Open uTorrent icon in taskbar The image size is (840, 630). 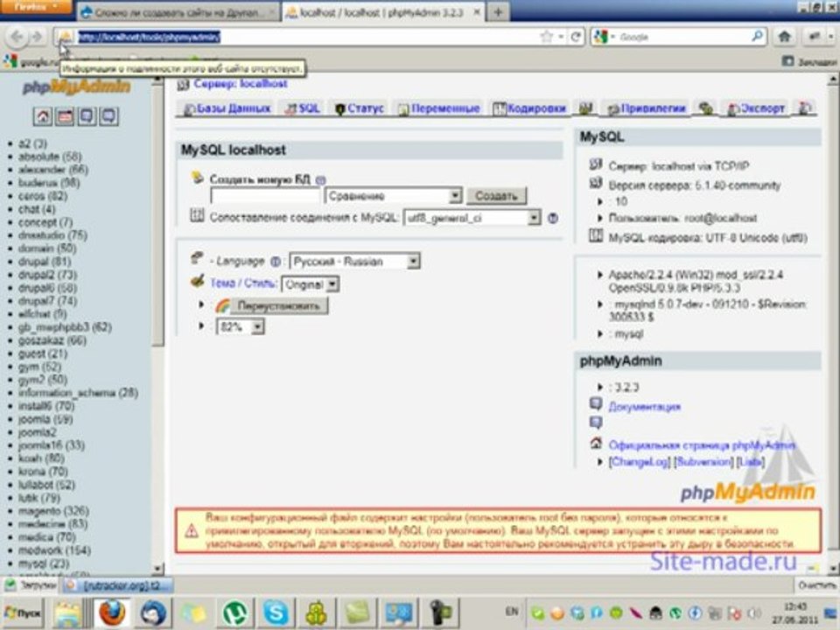[234, 612]
